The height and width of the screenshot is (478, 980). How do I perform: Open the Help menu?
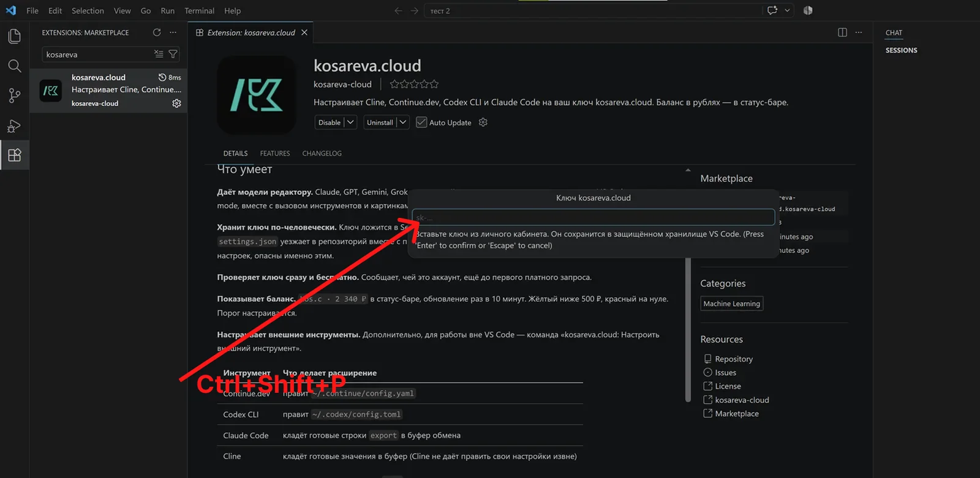tap(232, 10)
